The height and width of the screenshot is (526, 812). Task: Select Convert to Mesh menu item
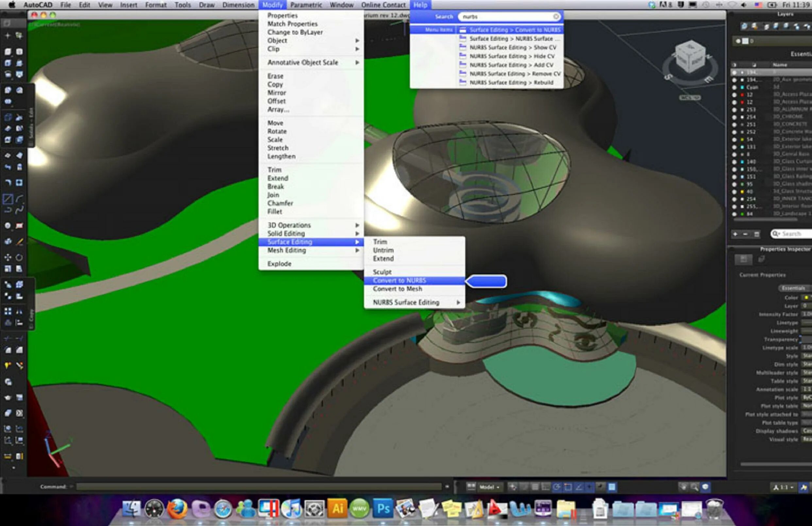398,289
